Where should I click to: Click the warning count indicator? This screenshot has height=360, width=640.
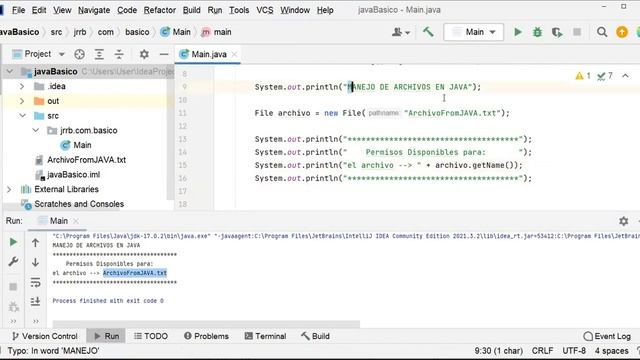[583, 76]
